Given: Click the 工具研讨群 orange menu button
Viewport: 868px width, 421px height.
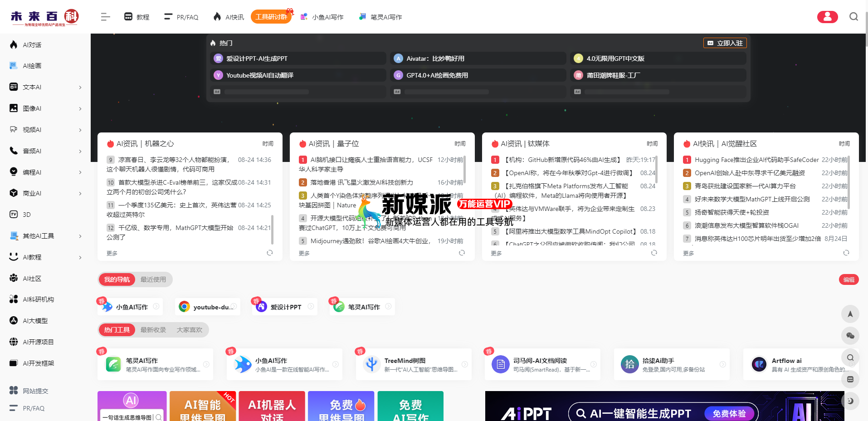Looking at the screenshot, I should pyautogui.click(x=271, y=17).
